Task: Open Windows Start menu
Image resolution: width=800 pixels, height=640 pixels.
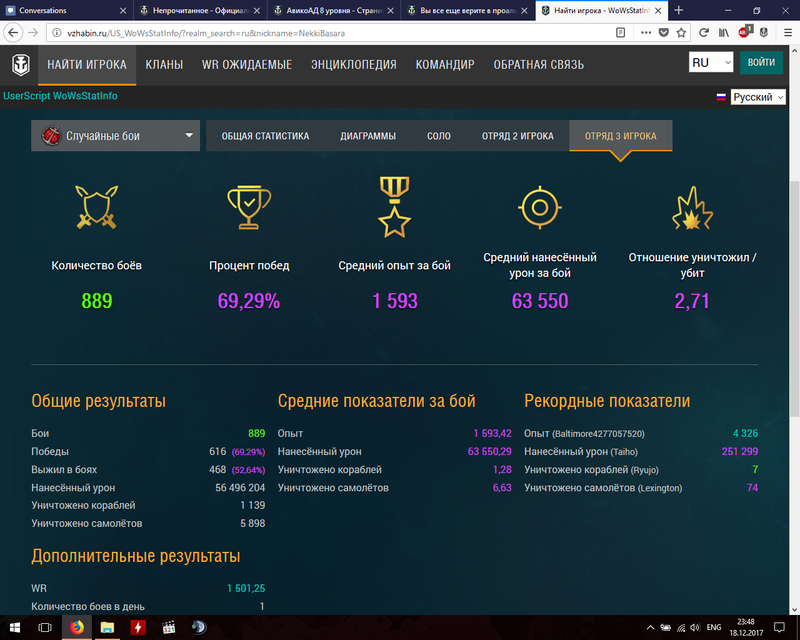Action: pos(15,627)
